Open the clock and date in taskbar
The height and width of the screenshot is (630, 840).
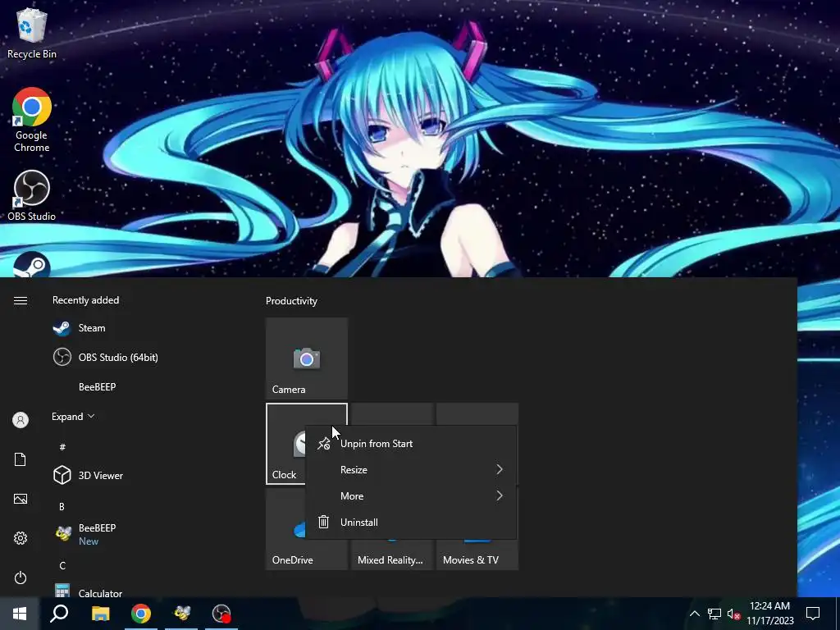[x=769, y=614]
